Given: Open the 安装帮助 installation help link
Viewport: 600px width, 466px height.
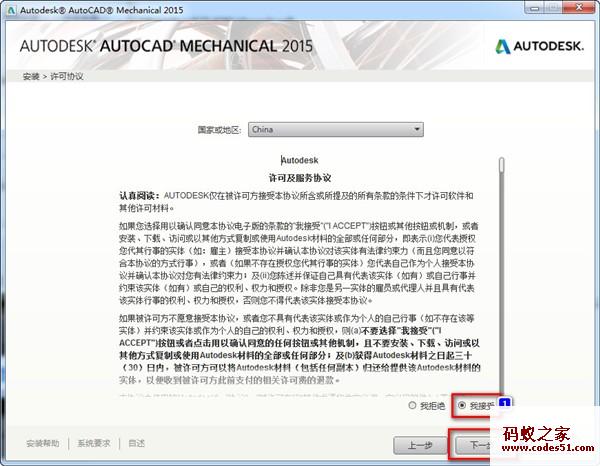Looking at the screenshot, I should 43,443.
